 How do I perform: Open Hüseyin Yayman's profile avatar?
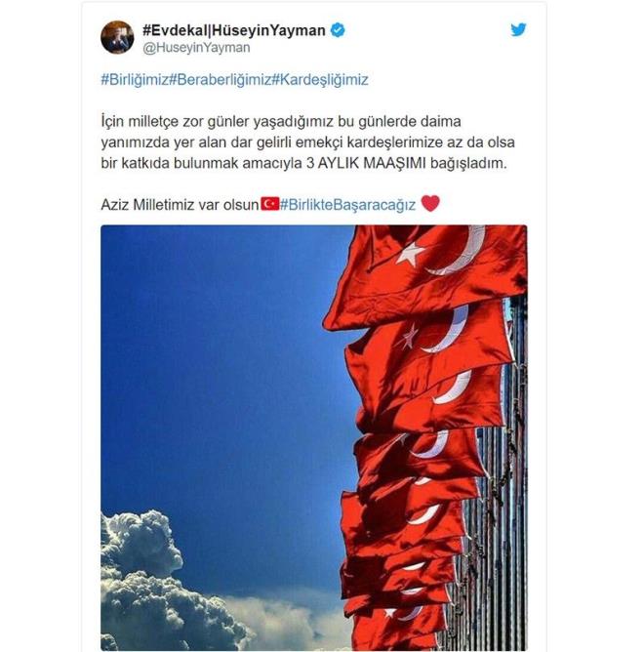click(117, 37)
